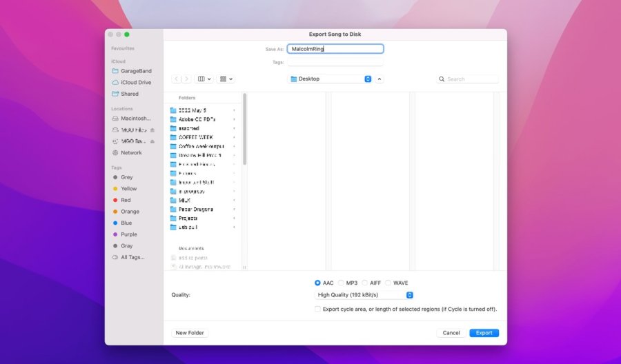Select Network in the Locations sidebar
The image size is (621, 364).
click(127, 153)
